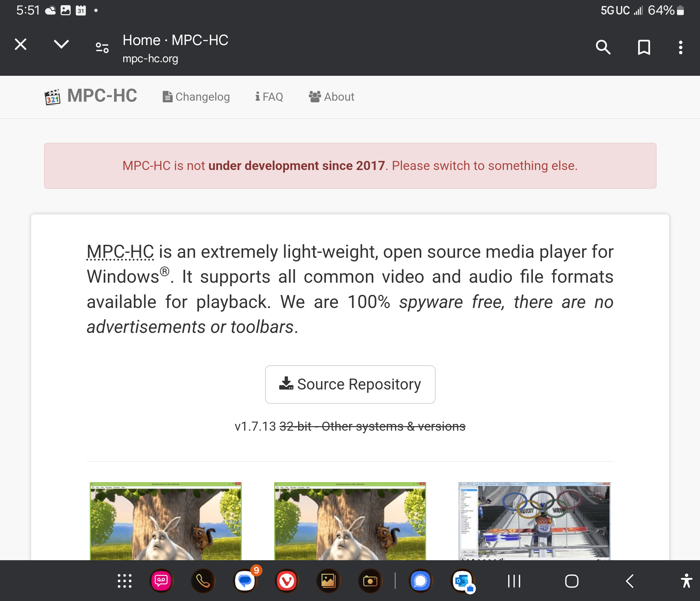The width and height of the screenshot is (700, 601).
Task: Open the Outlook app from the taskbar
Action: 462,581
